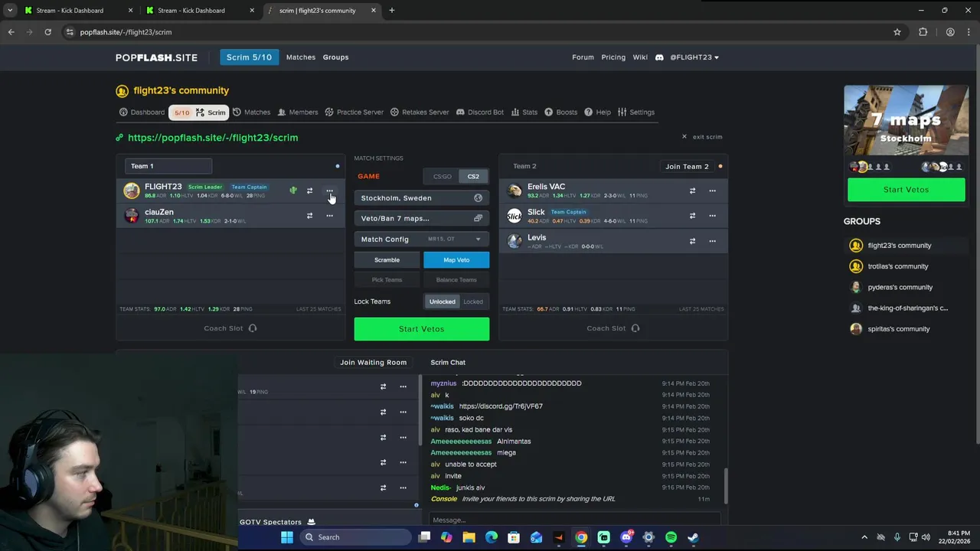Click the Discord icon in the site header
This screenshot has width=980, height=551.
click(659, 57)
